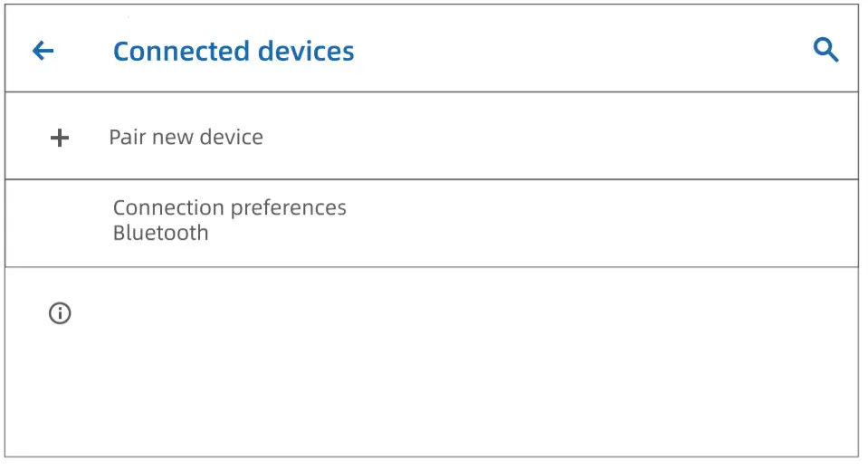This screenshot has height=470, width=868.
Task: Search settings using the top-right icon
Action: point(825,50)
